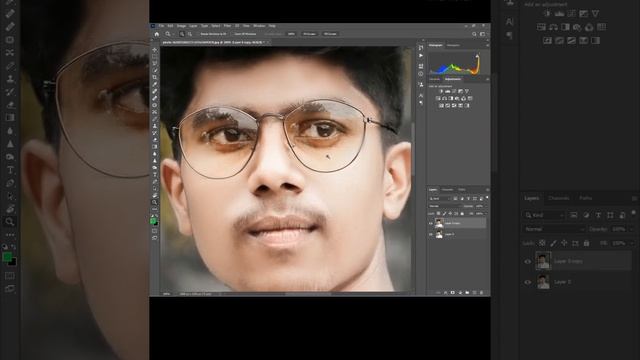Toggle lock all padlock icon
Screen dimensions: 640x360
[462, 213]
